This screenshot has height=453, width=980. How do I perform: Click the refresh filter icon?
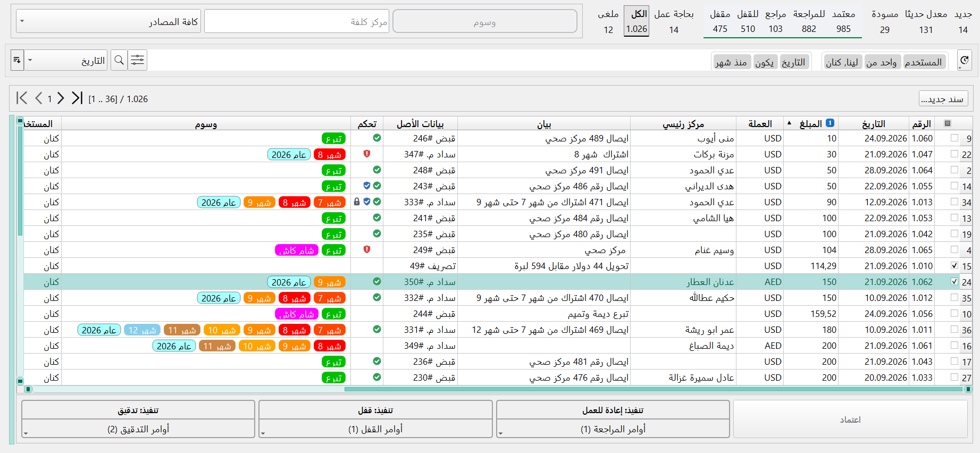(965, 61)
